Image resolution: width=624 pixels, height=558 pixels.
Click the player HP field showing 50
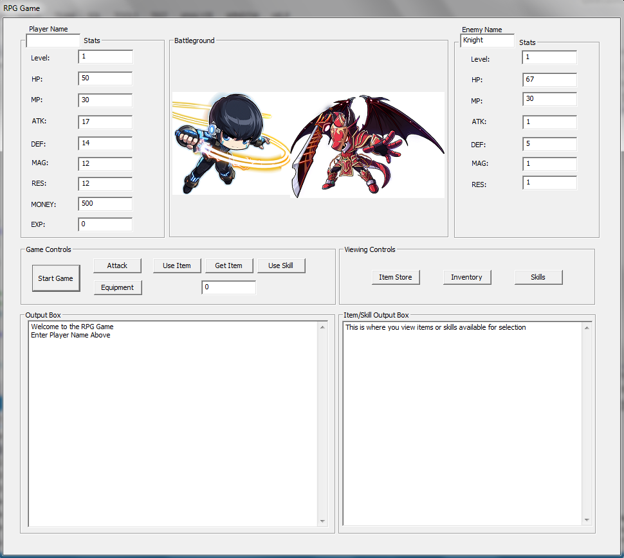click(x=105, y=78)
